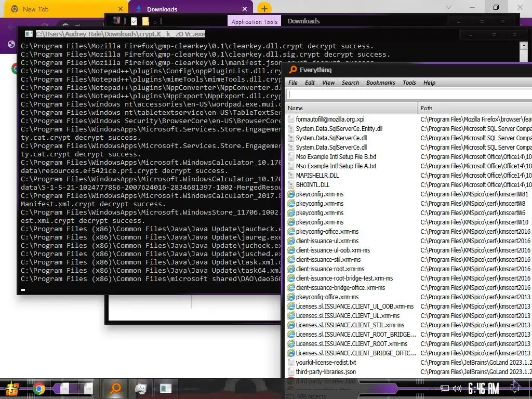
Task: Click file icon beside formautofill@mozilla.org.xpi
Action: [291, 119]
